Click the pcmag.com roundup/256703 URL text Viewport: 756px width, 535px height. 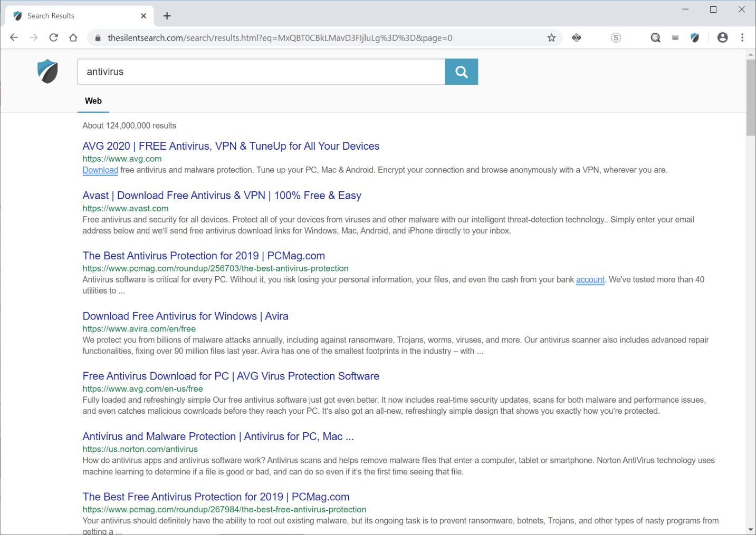click(215, 268)
